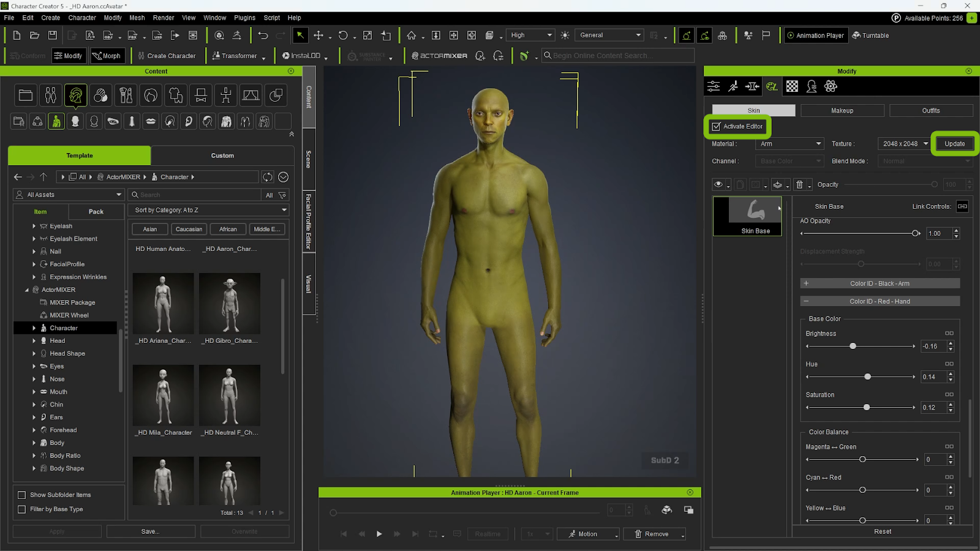The width and height of the screenshot is (980, 551).
Task: Click the Hue slider handle
Action: point(867,377)
